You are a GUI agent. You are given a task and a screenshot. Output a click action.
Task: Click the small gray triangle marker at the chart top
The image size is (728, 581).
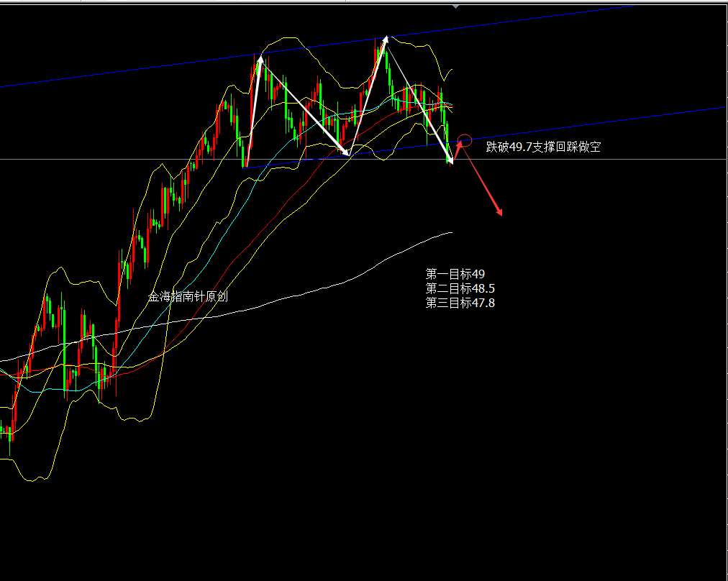[455, 6]
